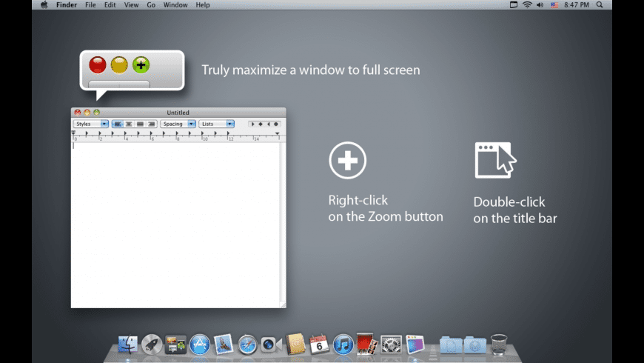Click the Untitled window zoom button
This screenshot has height=363, width=644.
[x=96, y=112]
